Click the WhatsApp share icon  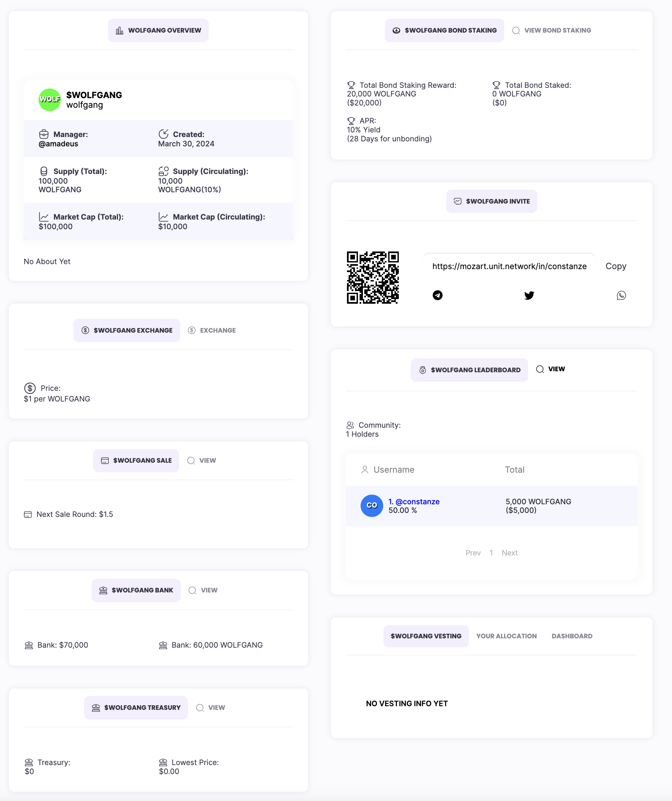621,295
